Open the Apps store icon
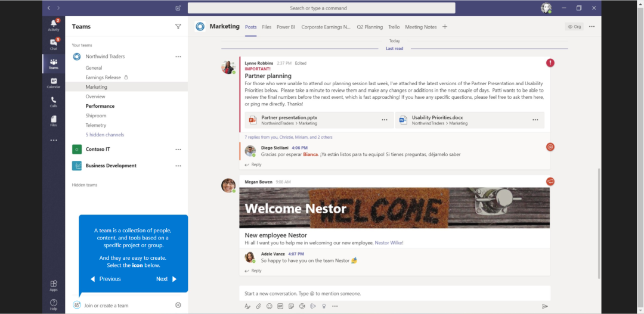 54,285
